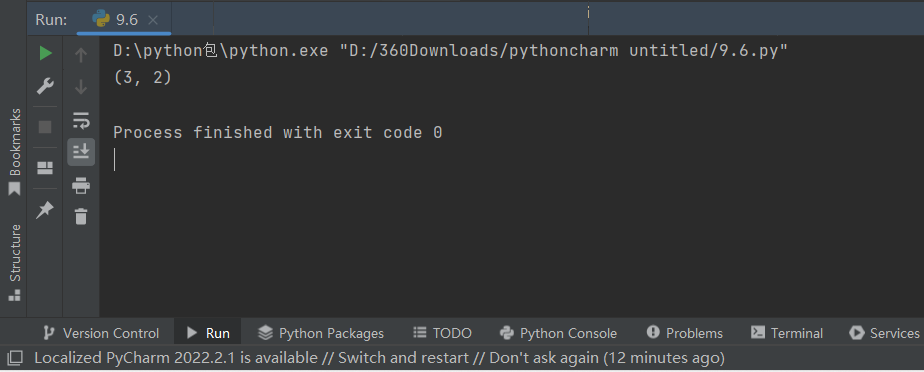Click the Stop process square icon
Screen dimensions: 924x372
45,127
